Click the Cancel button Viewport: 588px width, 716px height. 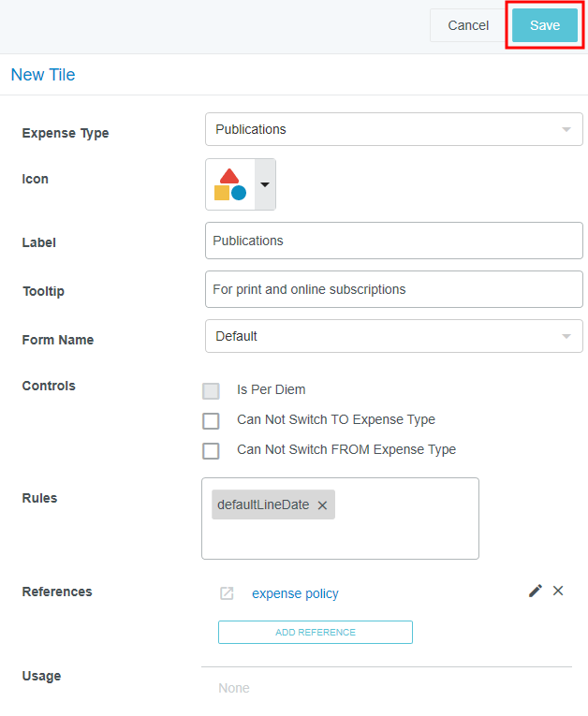pyautogui.click(x=468, y=25)
